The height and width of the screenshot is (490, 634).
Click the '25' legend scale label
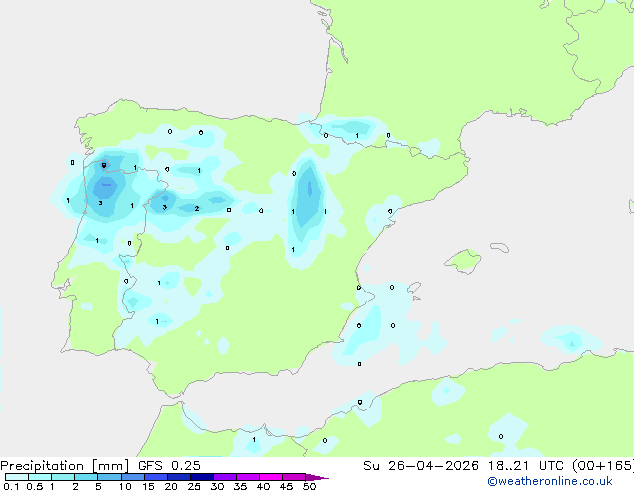point(194,486)
